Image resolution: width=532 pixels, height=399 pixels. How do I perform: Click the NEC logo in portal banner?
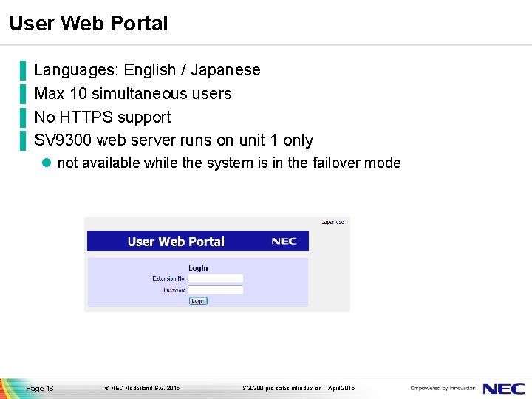tap(284, 241)
